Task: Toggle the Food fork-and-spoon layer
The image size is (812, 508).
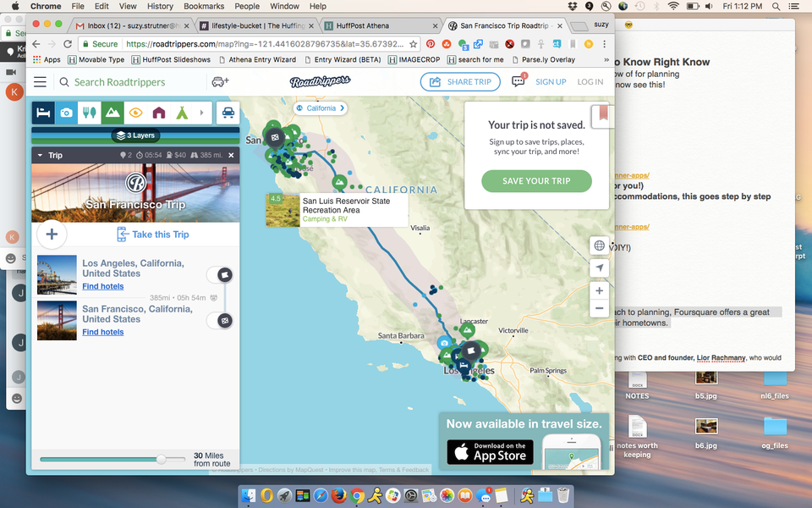Action: (x=89, y=113)
